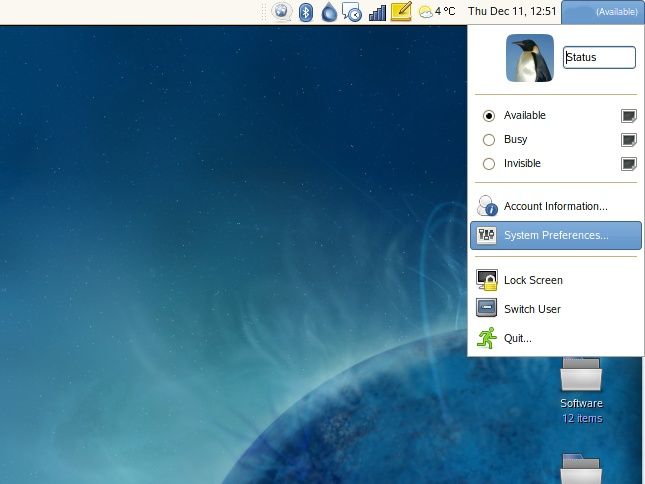Click the note icon beside Available
This screenshot has width=645, height=484.
pyautogui.click(x=629, y=116)
